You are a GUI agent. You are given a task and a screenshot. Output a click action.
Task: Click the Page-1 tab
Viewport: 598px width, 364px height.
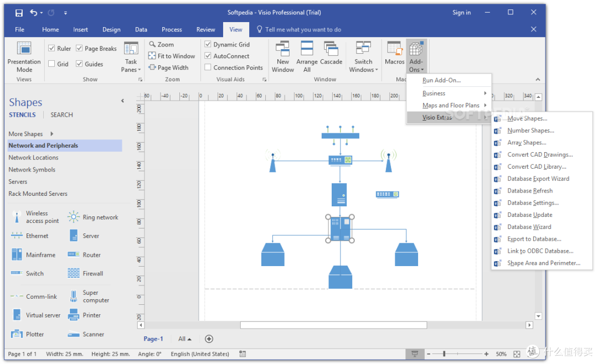coord(153,339)
